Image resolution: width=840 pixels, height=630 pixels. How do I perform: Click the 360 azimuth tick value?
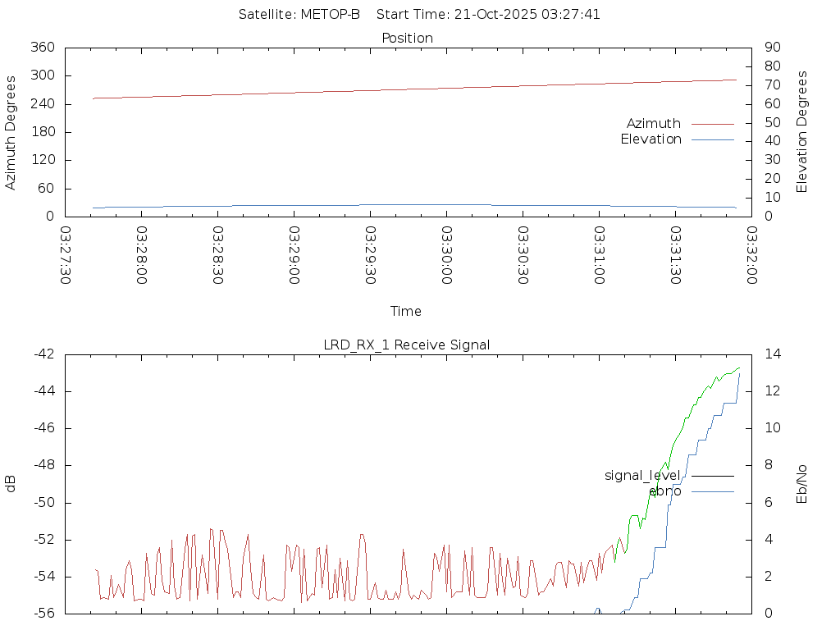[42, 48]
